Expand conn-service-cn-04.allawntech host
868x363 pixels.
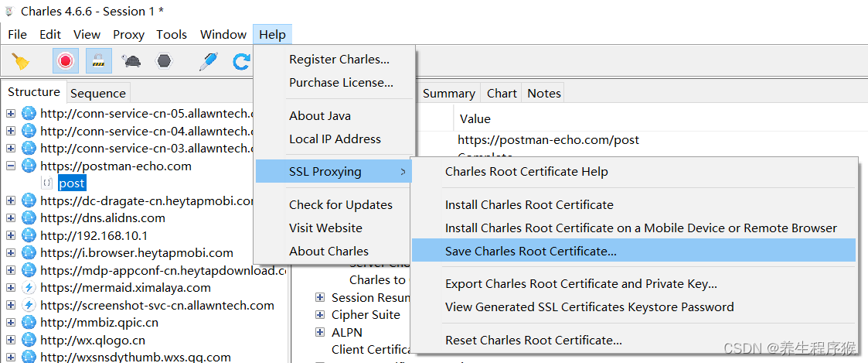coord(11,131)
